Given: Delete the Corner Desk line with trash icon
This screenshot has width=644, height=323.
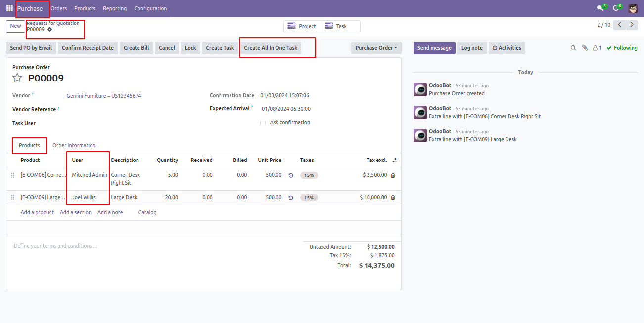Looking at the screenshot, I should [393, 175].
